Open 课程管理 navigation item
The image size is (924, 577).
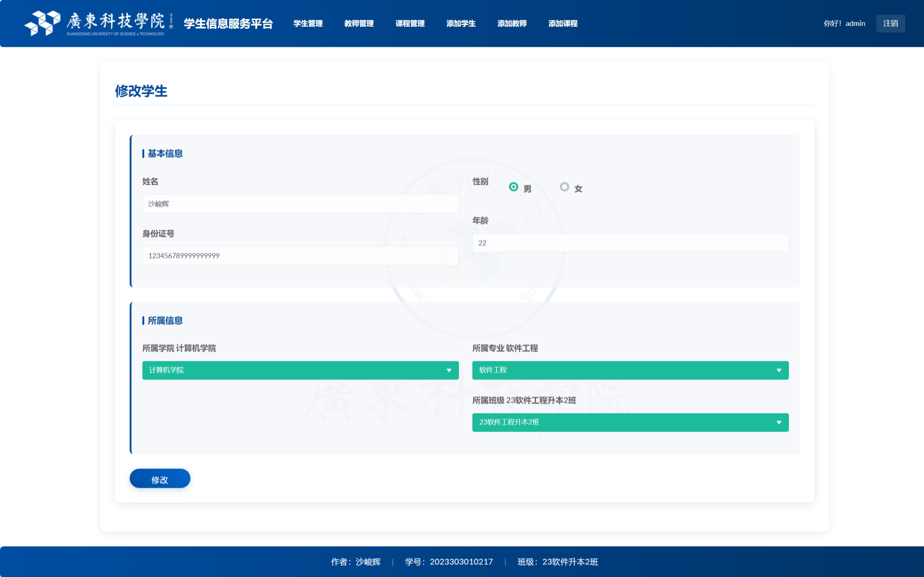pyautogui.click(x=410, y=23)
